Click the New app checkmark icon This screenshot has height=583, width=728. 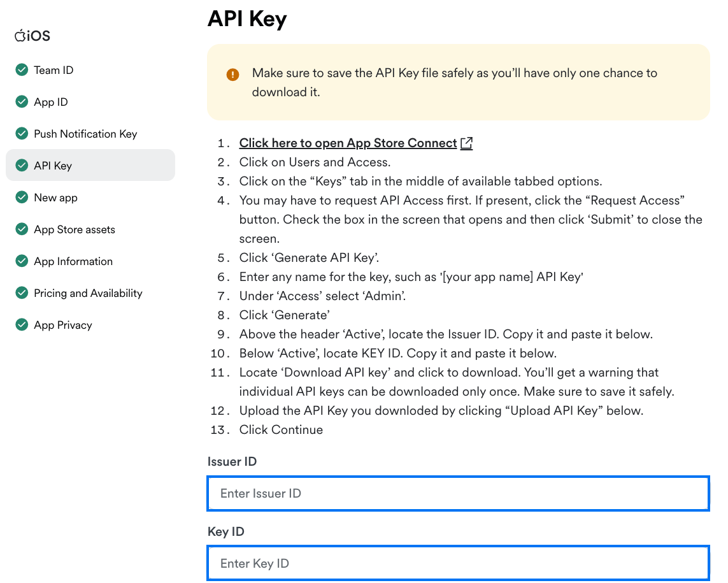[x=22, y=198]
